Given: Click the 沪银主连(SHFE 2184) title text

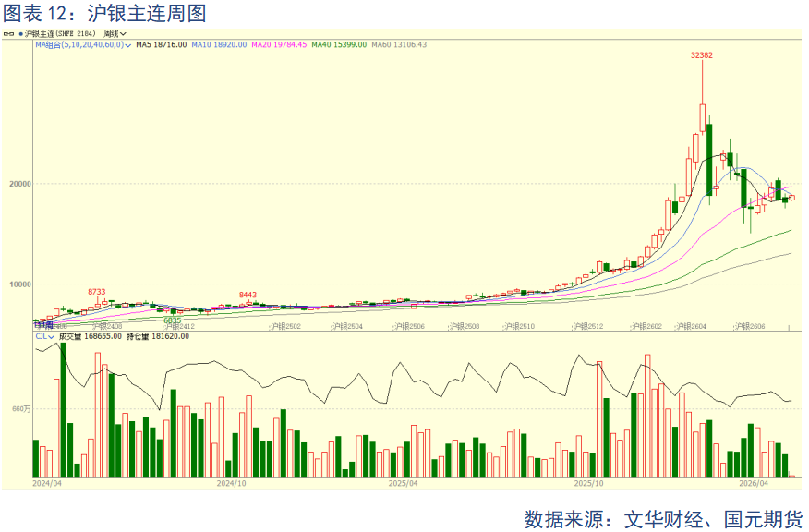Looking at the screenshot, I should coord(60,34).
